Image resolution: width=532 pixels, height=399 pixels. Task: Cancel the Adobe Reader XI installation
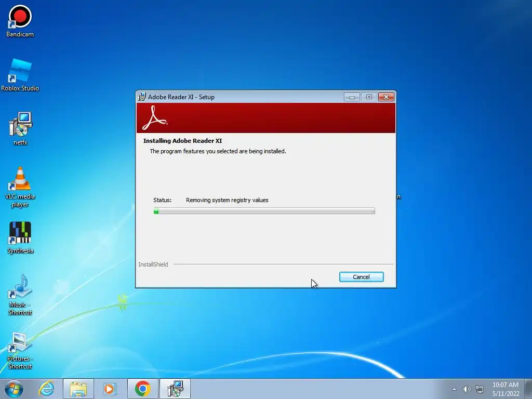[x=362, y=277]
